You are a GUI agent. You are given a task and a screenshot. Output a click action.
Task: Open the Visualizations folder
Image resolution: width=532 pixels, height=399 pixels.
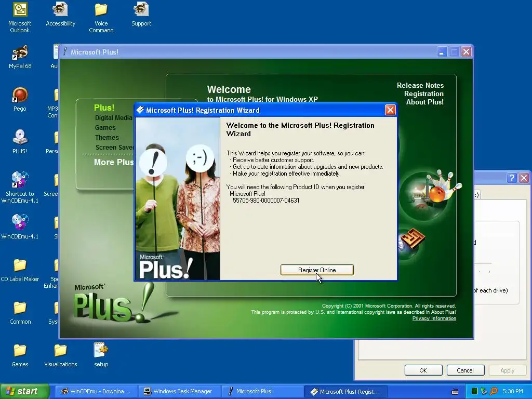[x=60, y=355]
